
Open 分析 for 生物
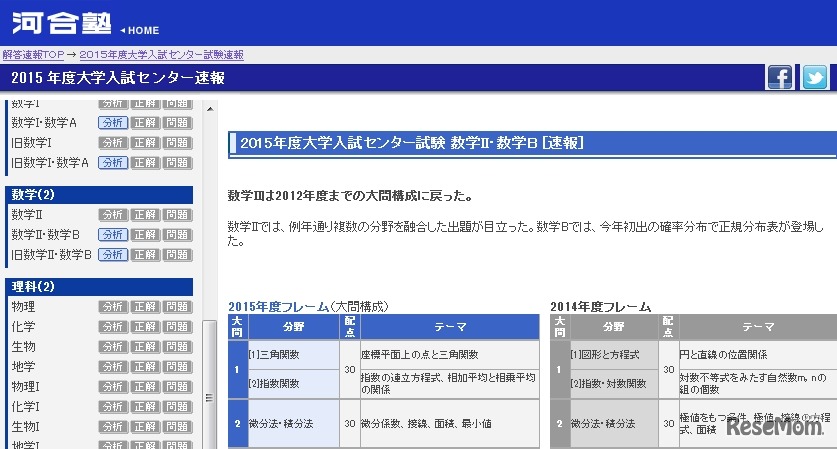[113, 346]
